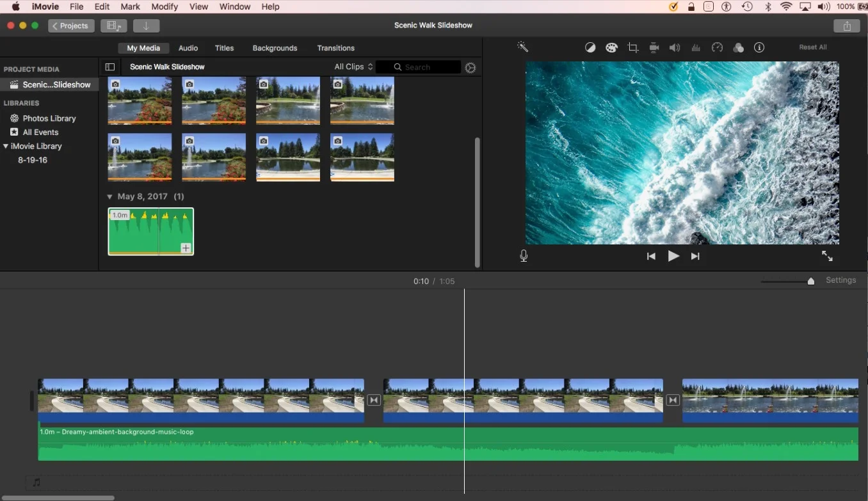Image resolution: width=868 pixels, height=501 pixels.
Task: Open the Mark menu
Action: 130,6
